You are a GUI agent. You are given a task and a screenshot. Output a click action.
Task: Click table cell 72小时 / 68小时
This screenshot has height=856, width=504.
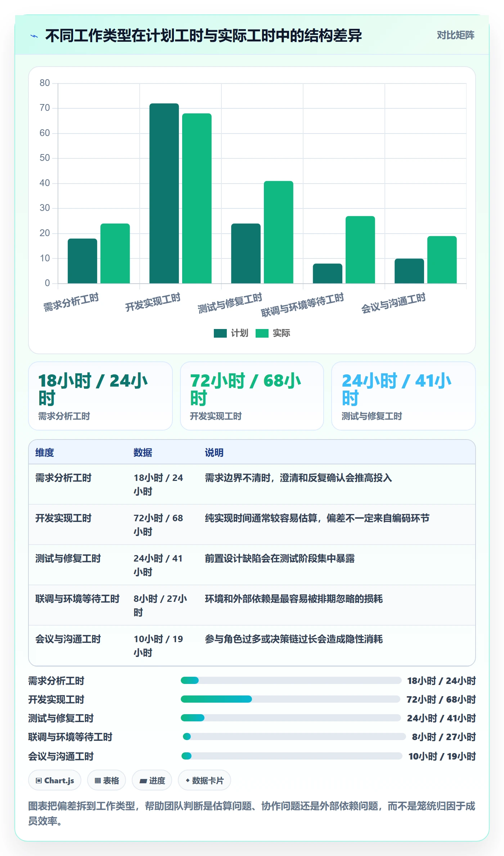click(x=158, y=525)
